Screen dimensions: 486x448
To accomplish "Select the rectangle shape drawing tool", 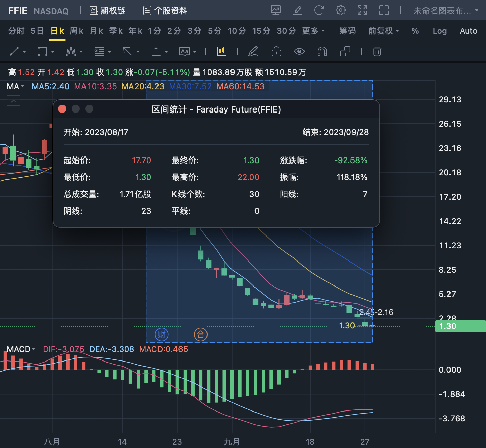I will 43,52.
